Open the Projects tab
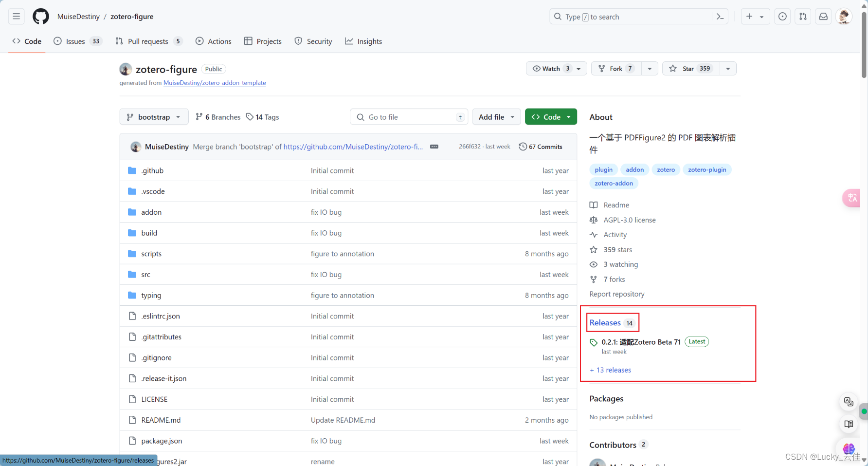Image resolution: width=868 pixels, height=466 pixels. click(x=263, y=41)
